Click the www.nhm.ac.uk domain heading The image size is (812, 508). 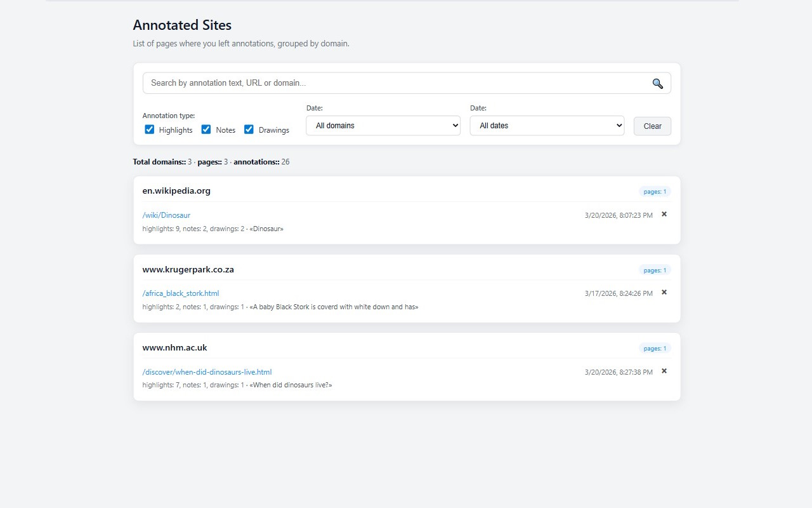click(174, 347)
